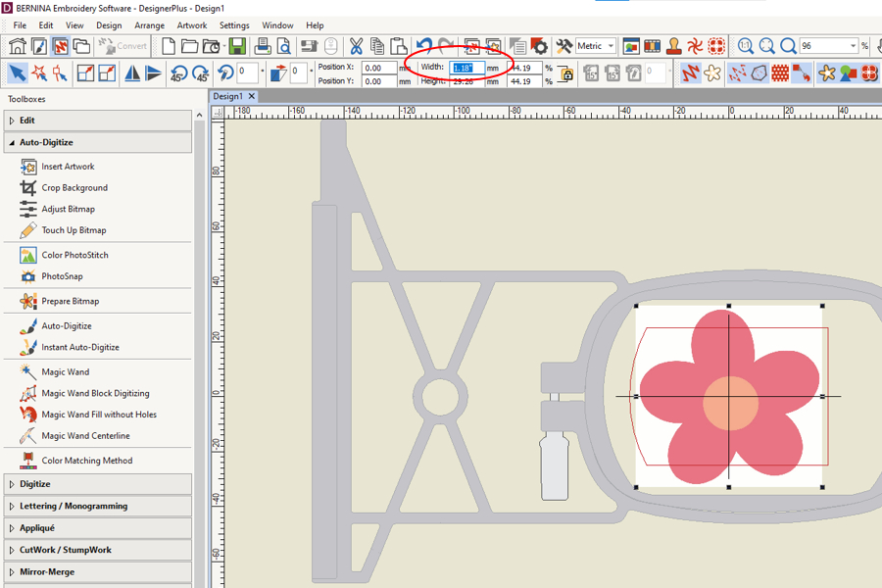Open the Artwork menu
The height and width of the screenshot is (588, 882).
[x=192, y=24]
